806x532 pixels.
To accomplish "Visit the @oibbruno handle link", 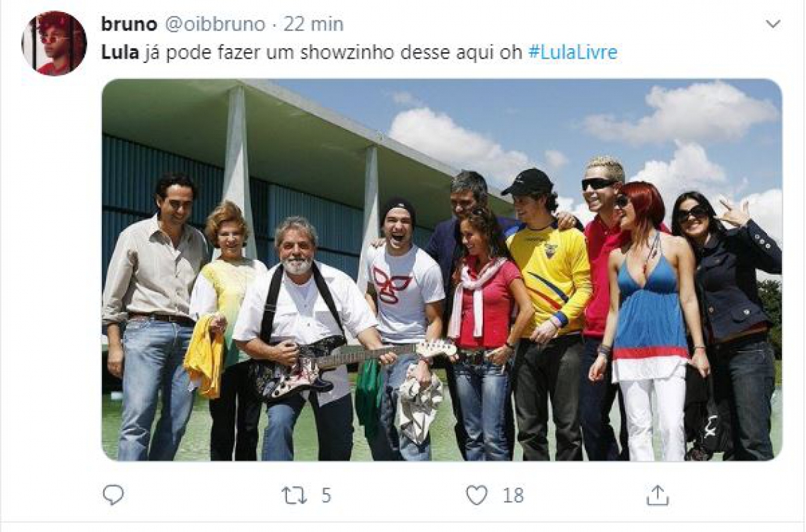I will [215, 24].
